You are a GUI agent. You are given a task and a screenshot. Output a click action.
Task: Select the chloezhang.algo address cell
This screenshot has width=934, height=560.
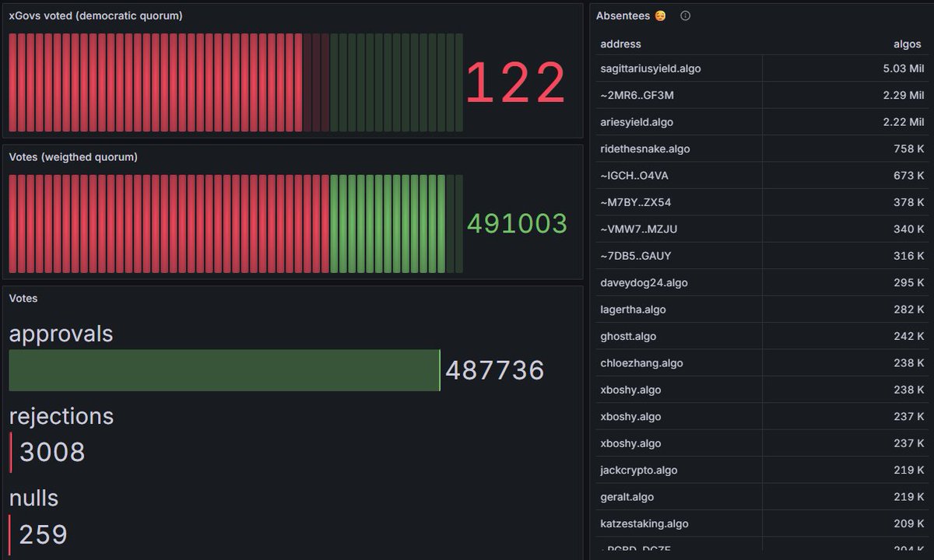click(679, 363)
